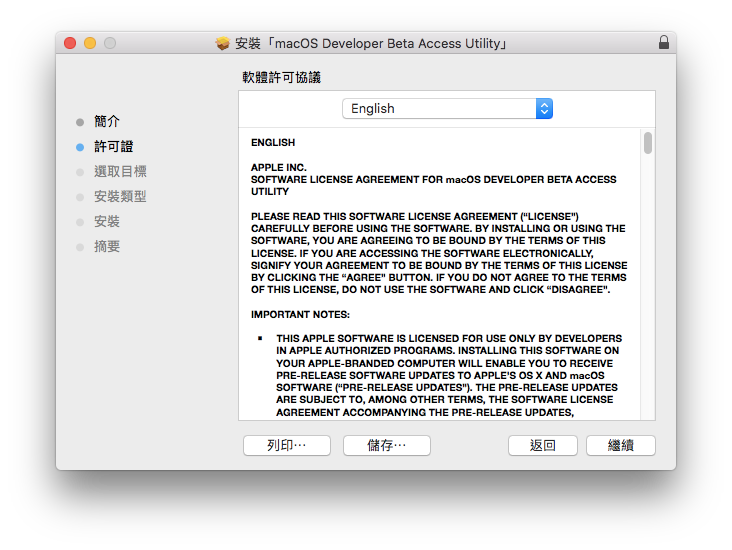Select the 安裝類型 step in sidebar
732x550 pixels.
tap(120, 197)
